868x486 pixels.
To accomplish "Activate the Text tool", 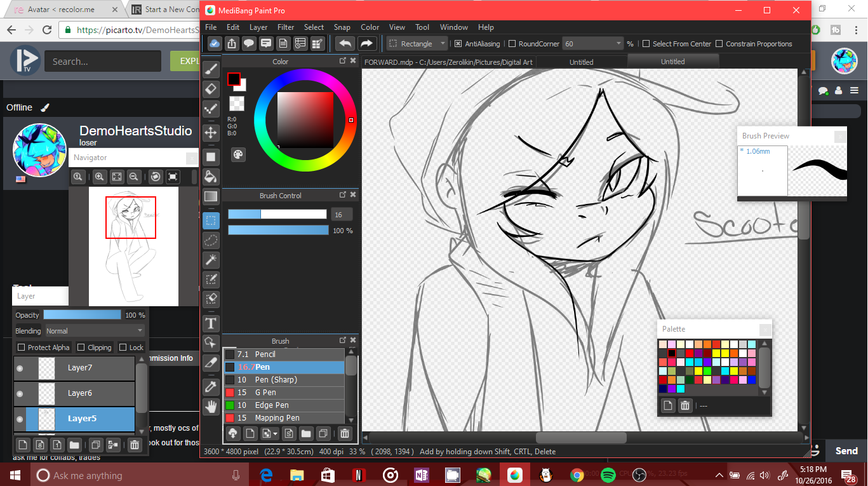I will coord(211,323).
